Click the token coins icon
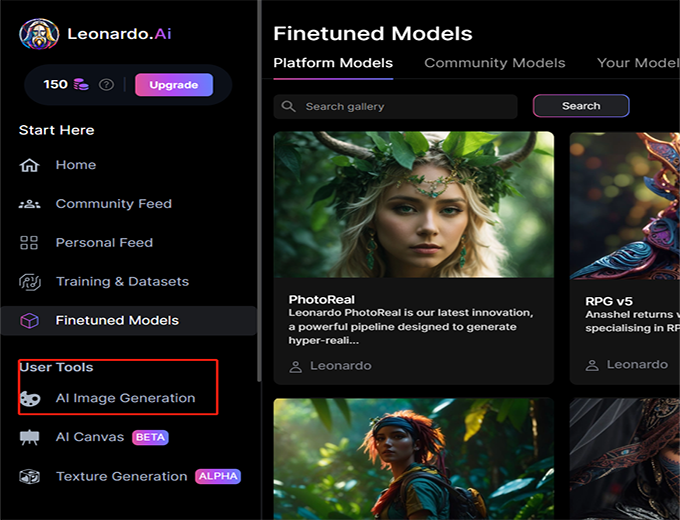The height and width of the screenshot is (520, 680). 82,85
